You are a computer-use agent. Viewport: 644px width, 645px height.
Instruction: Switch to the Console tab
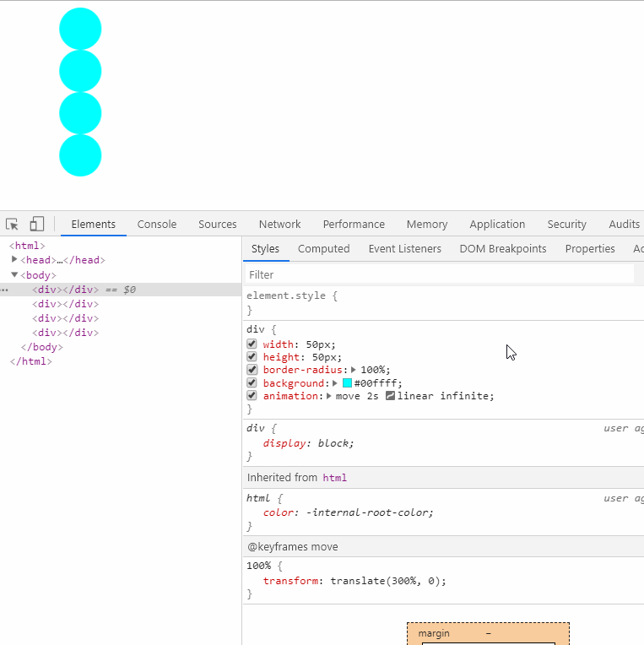(157, 225)
